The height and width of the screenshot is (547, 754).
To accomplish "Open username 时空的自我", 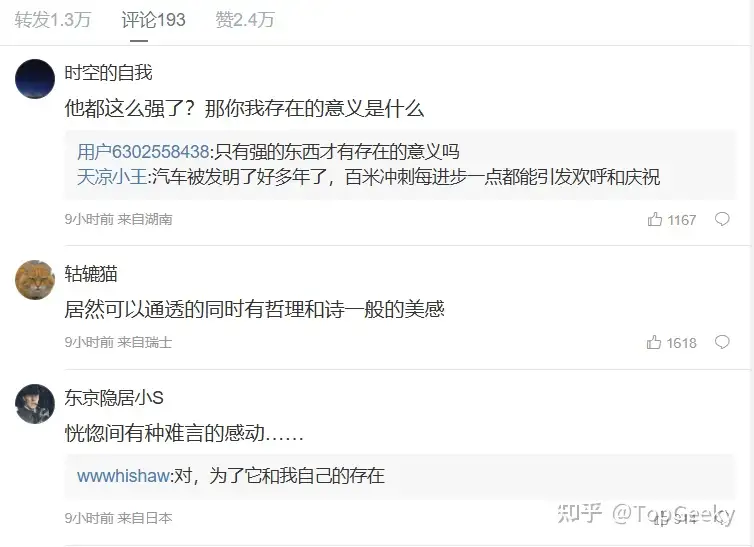I will (x=108, y=73).
